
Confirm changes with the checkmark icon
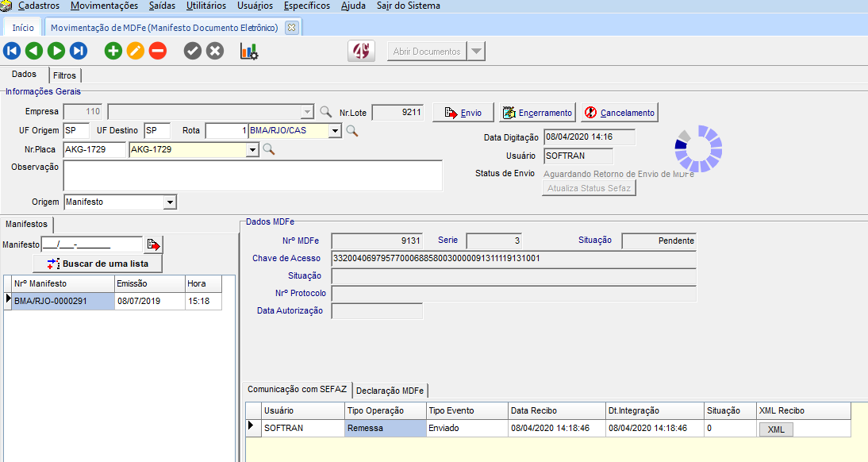pyautogui.click(x=193, y=52)
